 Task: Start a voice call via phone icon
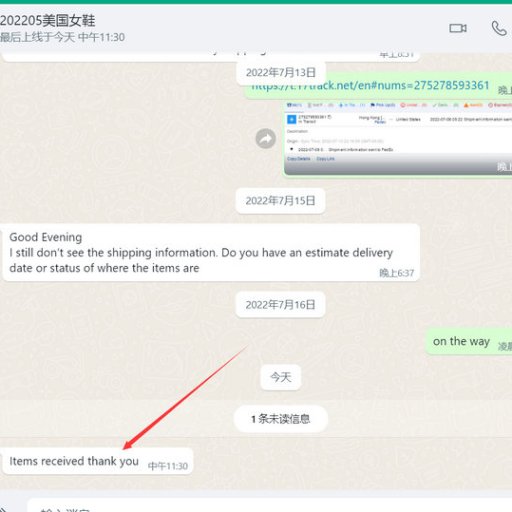499,28
